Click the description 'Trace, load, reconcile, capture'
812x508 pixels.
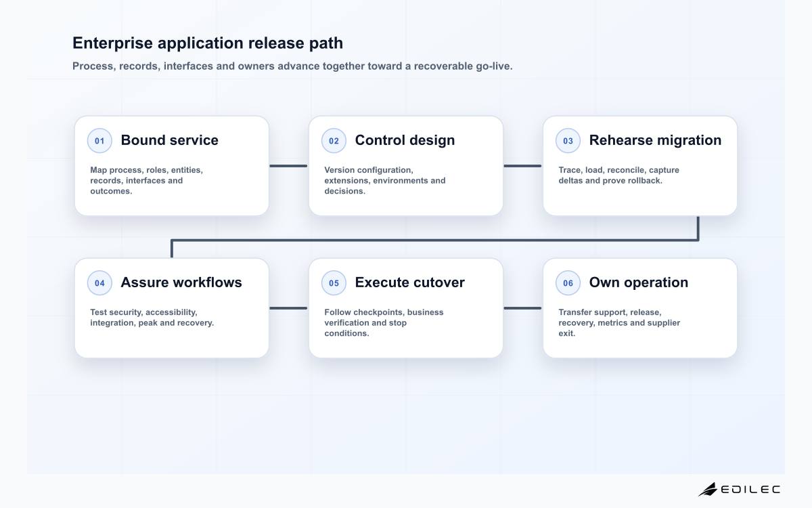point(618,175)
